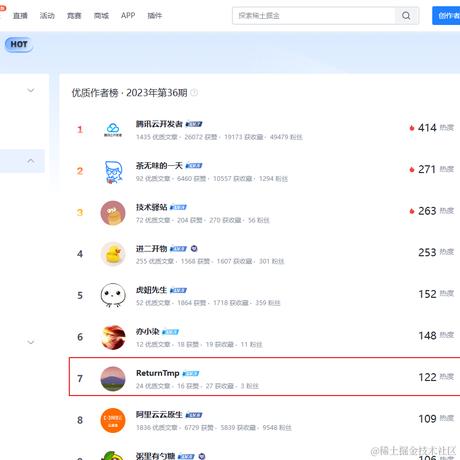Screen dimensions: 460x460
Task: Click the 152 热度 score
Action: point(436,294)
